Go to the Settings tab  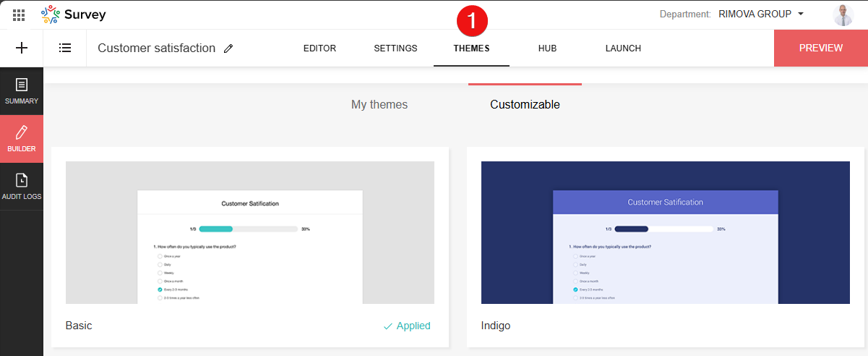tap(395, 48)
